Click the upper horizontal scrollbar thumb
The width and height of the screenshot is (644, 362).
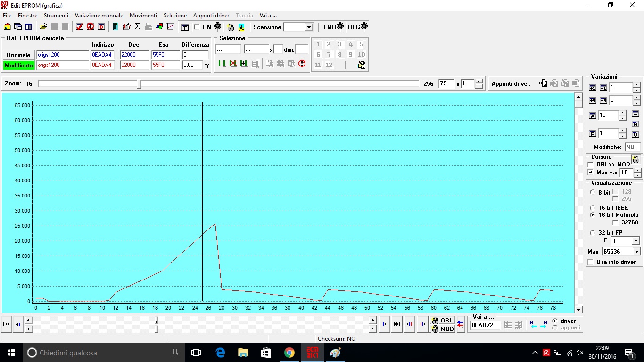tap(157, 321)
